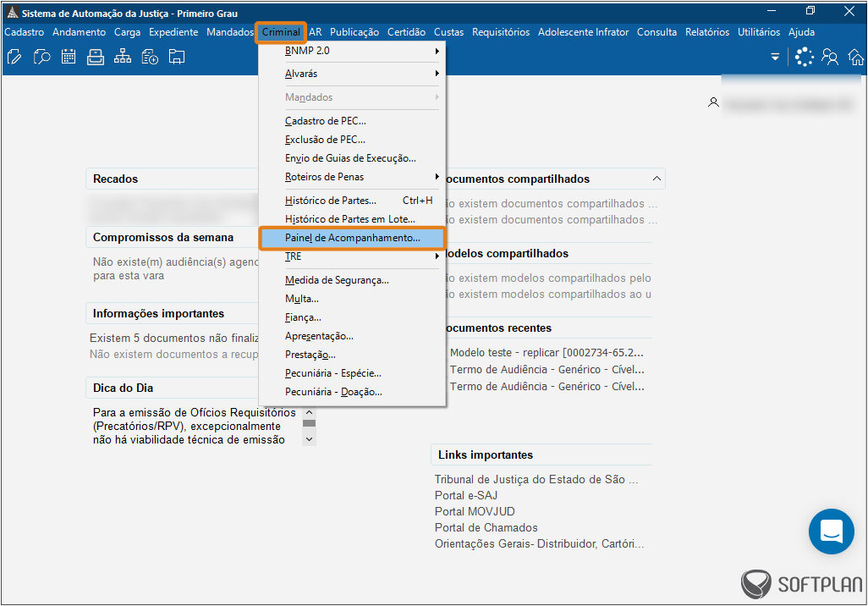Open the toolbar overflow dropdown arrow
Image resolution: width=868 pixels, height=606 pixels.
click(x=775, y=57)
